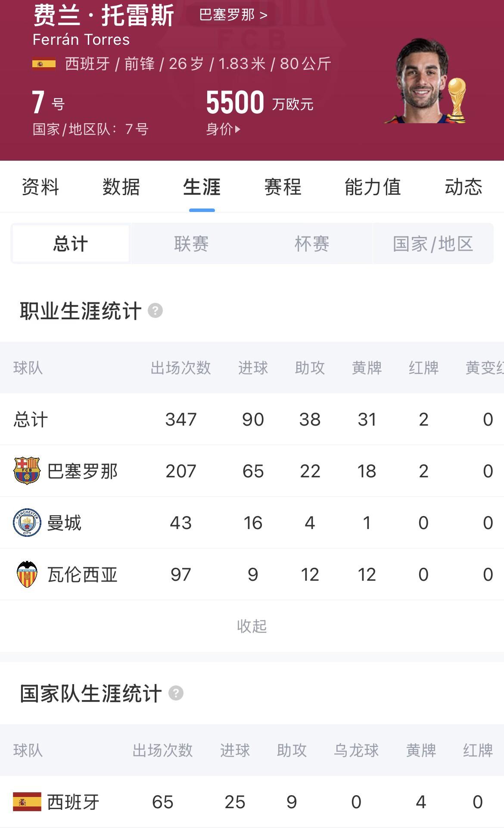Collapse the career table with 收起

pyautogui.click(x=252, y=626)
